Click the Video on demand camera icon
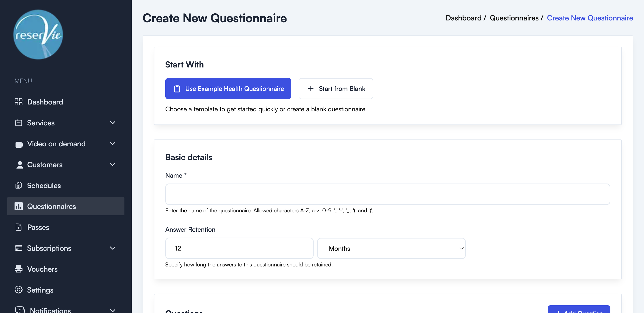This screenshot has width=644, height=313. tap(19, 144)
